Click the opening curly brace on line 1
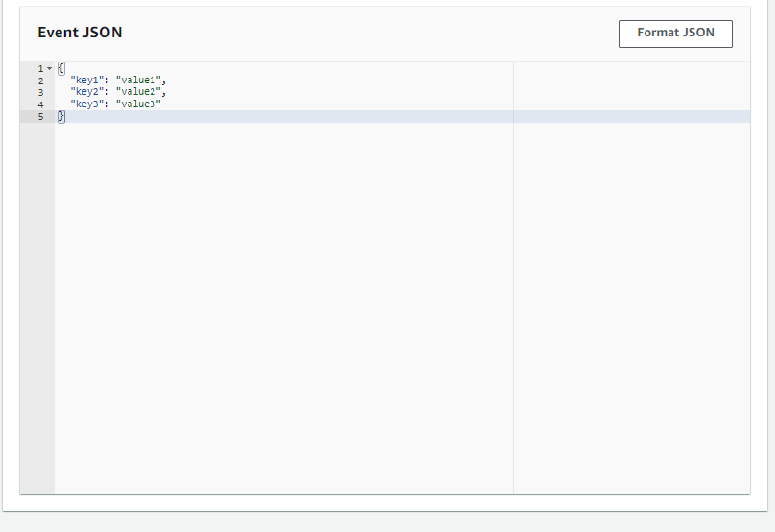 click(x=61, y=69)
